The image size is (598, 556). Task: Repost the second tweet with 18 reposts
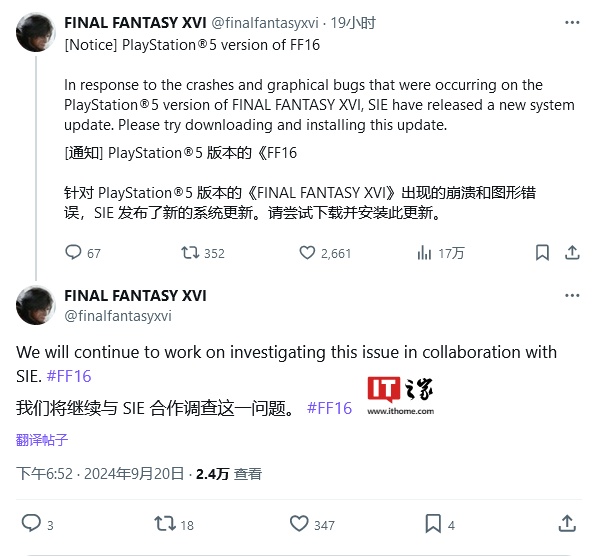(174, 524)
